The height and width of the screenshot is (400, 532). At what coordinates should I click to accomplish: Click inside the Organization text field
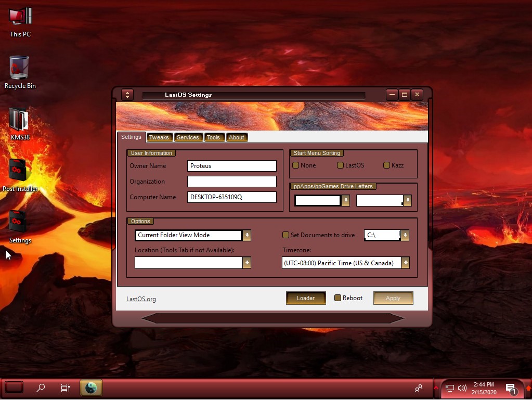point(231,181)
